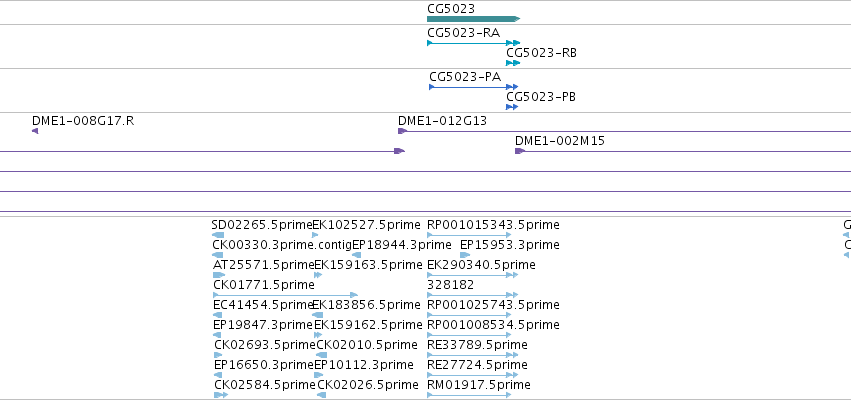Image resolution: width=851 pixels, height=400 pixels.
Task: Select the 328182 feature line
Action: click(473, 295)
